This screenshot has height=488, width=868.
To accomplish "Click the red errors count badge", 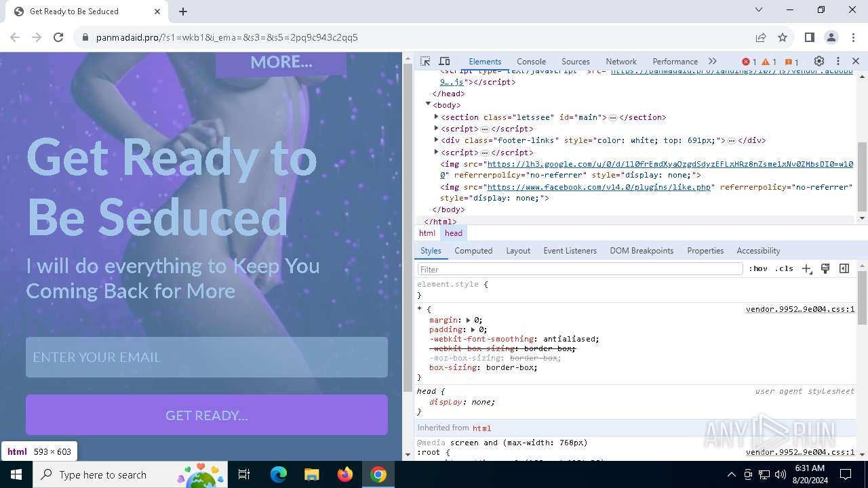I will point(749,62).
